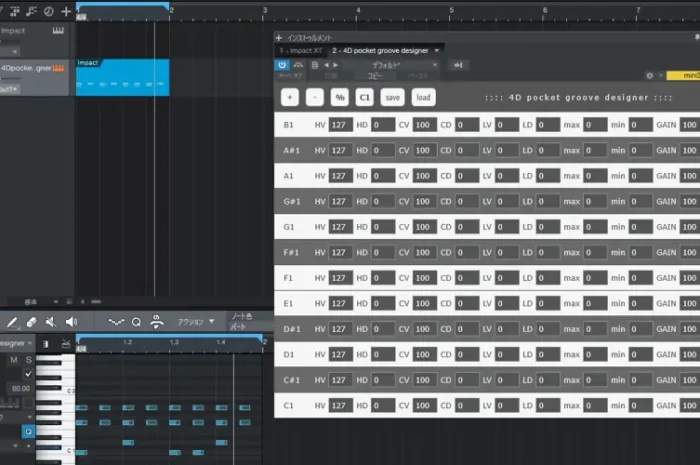Screen dimensions: 700x465
Task: Open the Impact track channel dropdown
Action: (9, 52)
